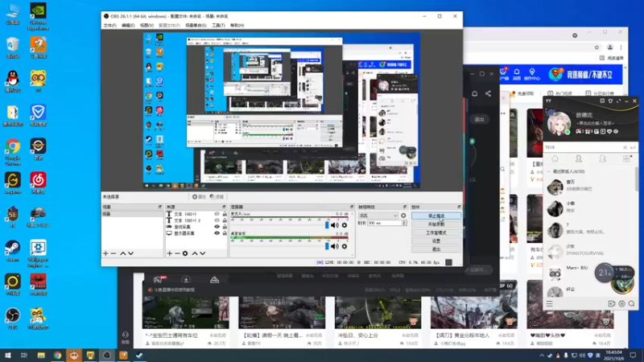Move scene up with the up arrow

click(123, 253)
